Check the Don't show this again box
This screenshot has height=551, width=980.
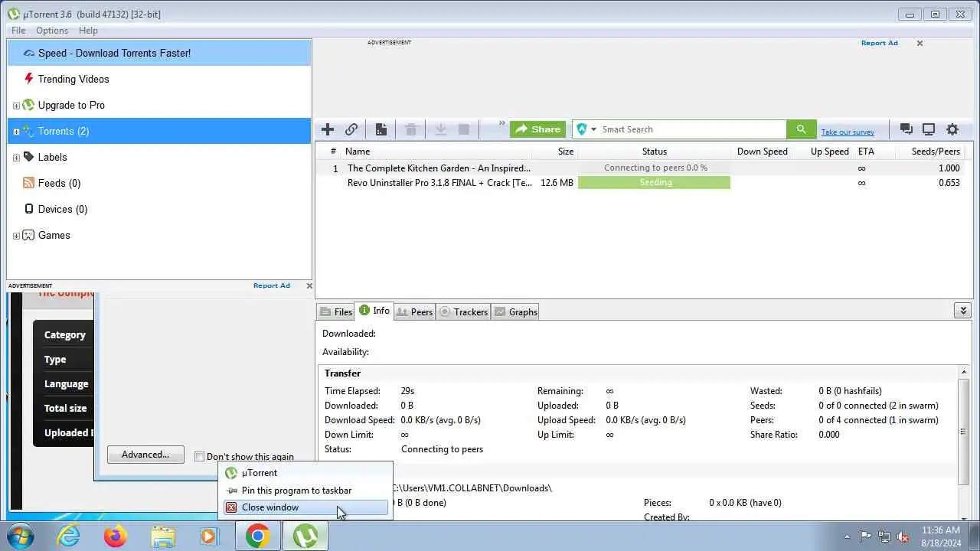(x=199, y=457)
